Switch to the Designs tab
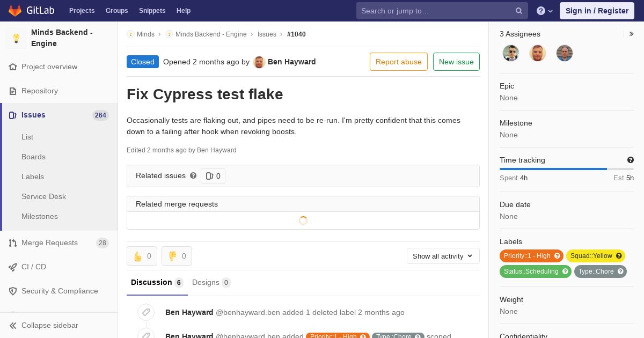644x338 pixels. (211, 282)
